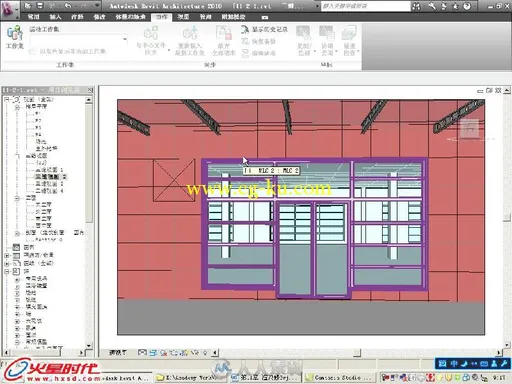Click the keyword search input box
The image size is (512, 384).
coord(365,6)
